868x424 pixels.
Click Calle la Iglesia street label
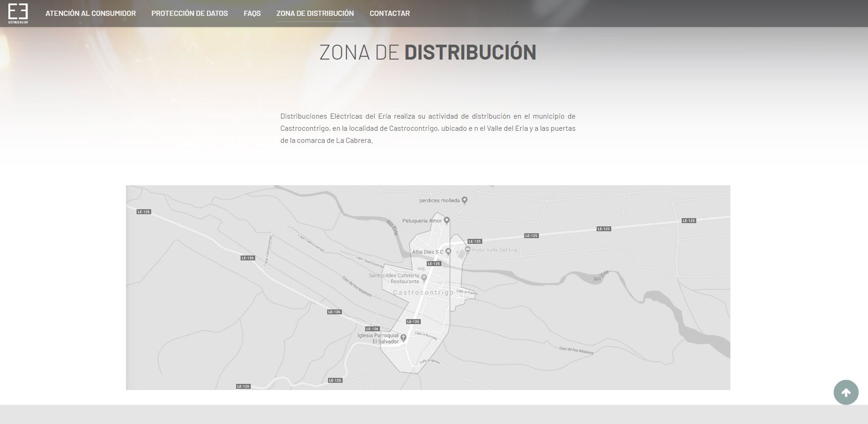pos(429,361)
